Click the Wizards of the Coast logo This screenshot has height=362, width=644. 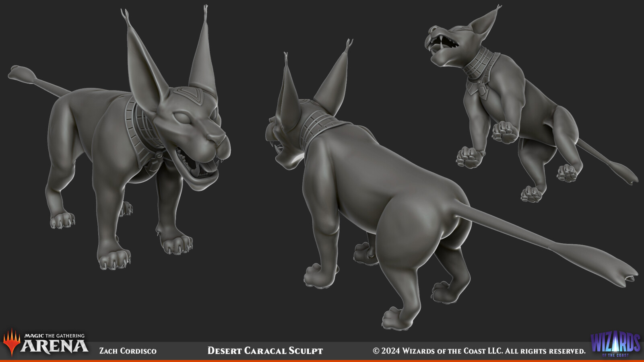(615, 344)
